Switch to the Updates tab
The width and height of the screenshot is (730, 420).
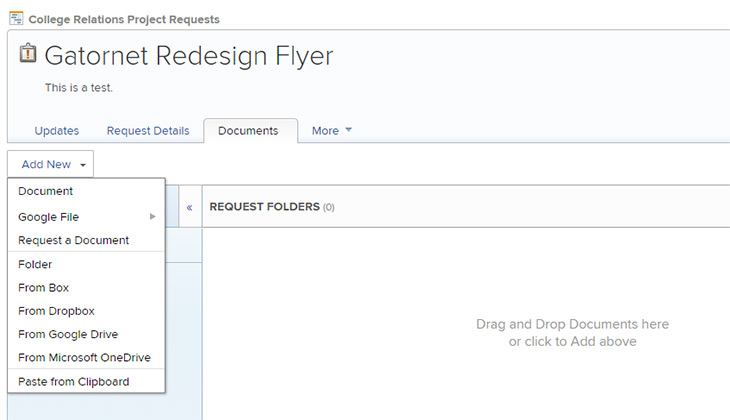coord(57,131)
